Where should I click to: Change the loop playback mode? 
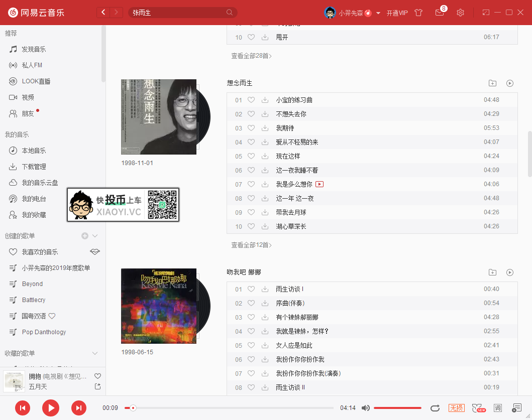435,408
